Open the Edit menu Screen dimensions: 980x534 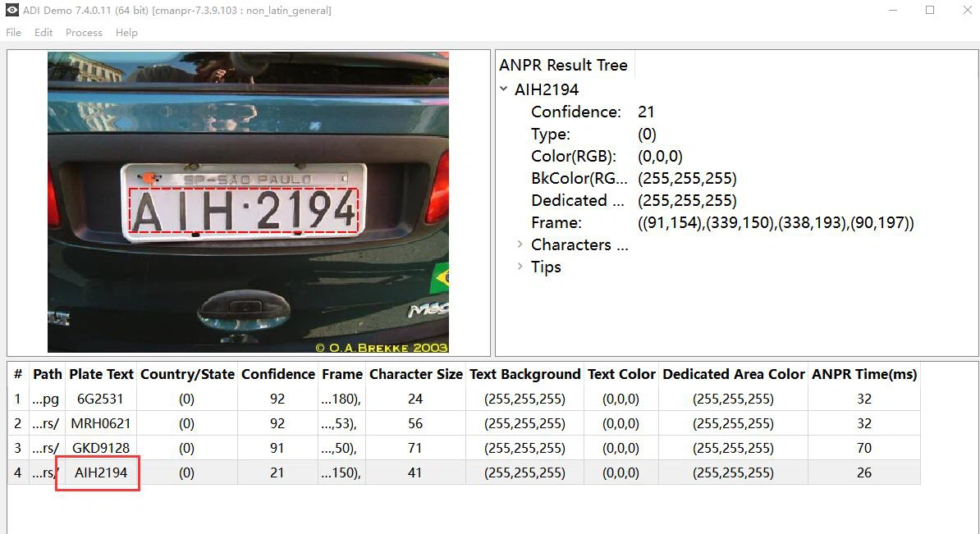pyautogui.click(x=44, y=33)
